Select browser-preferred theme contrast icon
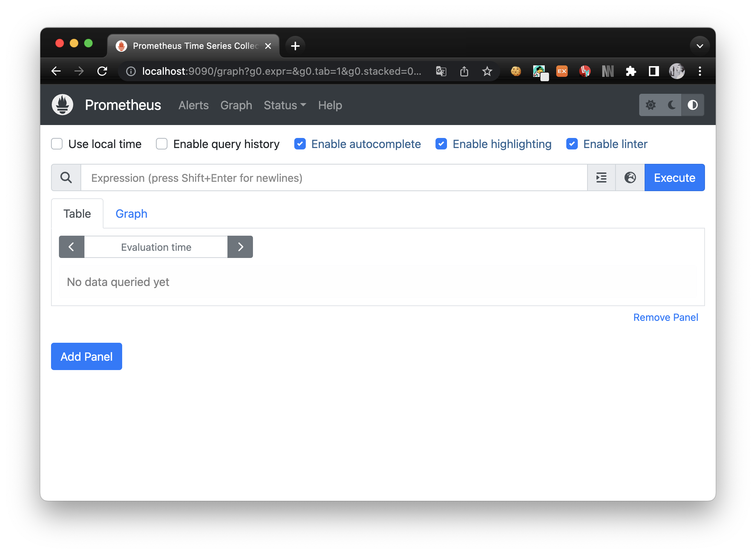 pyautogui.click(x=692, y=105)
